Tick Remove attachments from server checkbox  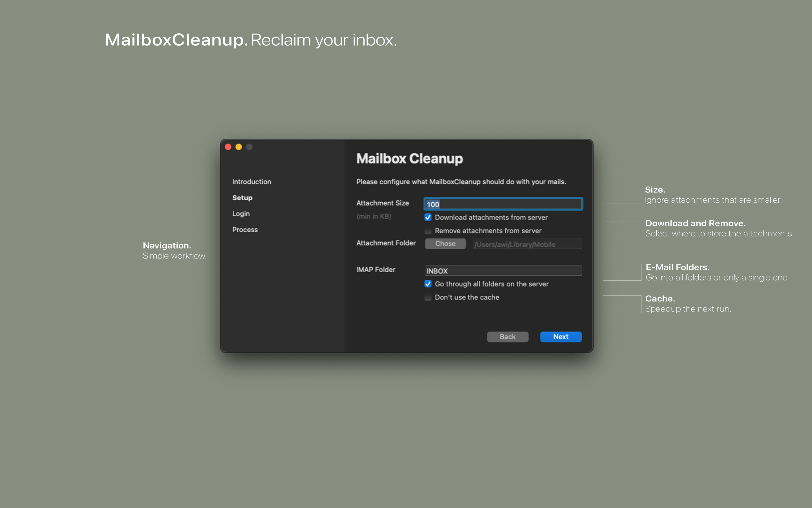428,231
